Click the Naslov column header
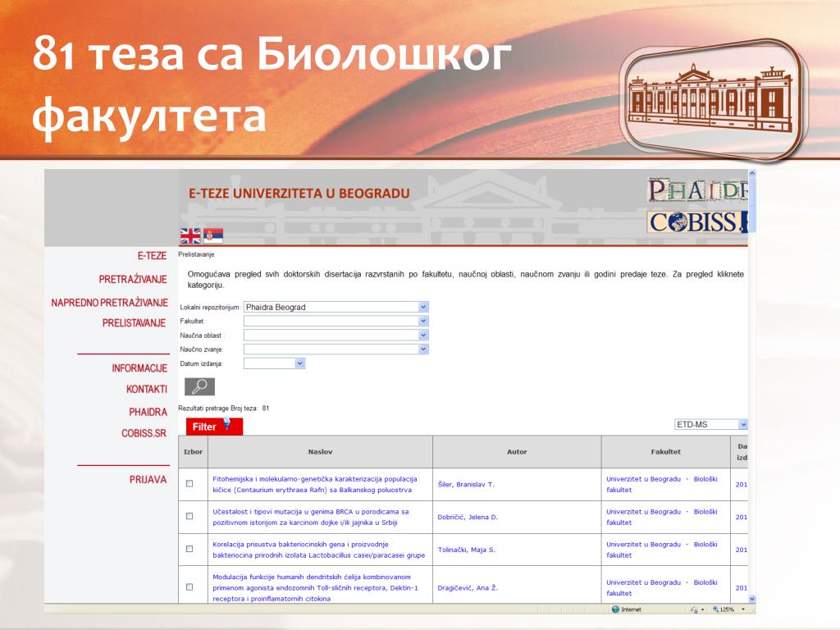 click(x=321, y=452)
